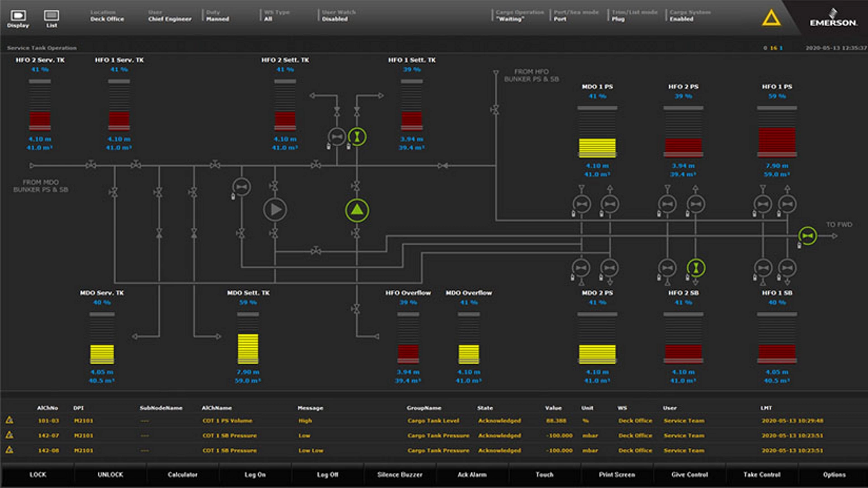Select the Calculator menu item
868x488 pixels.
[183, 474]
